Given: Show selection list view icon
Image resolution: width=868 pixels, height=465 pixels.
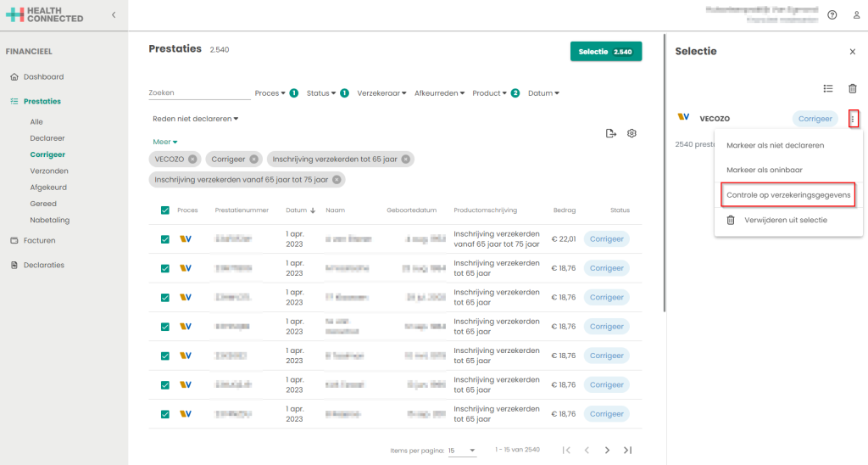Looking at the screenshot, I should (828, 88).
